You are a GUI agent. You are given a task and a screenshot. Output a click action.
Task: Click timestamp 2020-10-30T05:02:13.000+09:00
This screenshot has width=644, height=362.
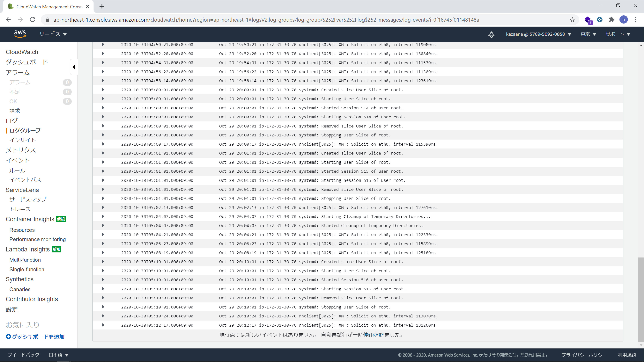157,208
